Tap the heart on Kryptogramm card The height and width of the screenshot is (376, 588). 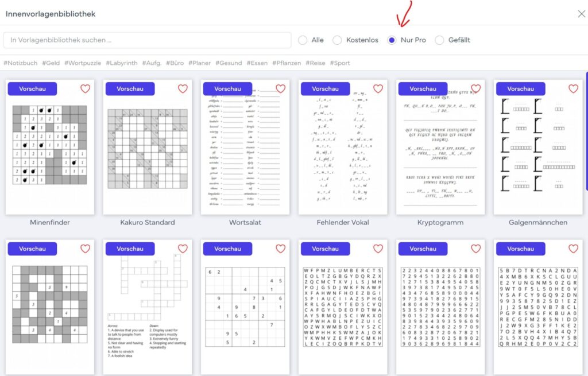[476, 89]
